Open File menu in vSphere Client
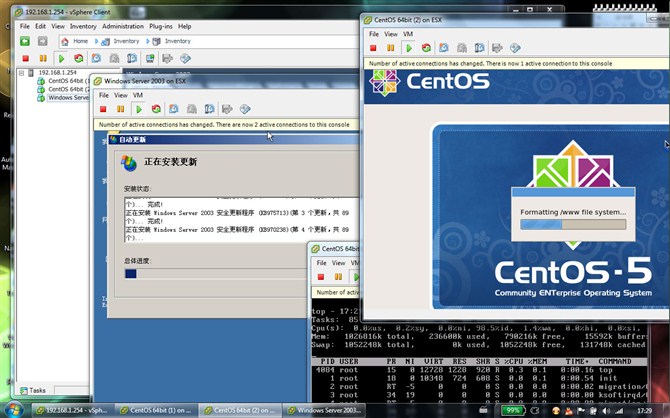Viewport: 670px width, 418px height. pos(25,26)
